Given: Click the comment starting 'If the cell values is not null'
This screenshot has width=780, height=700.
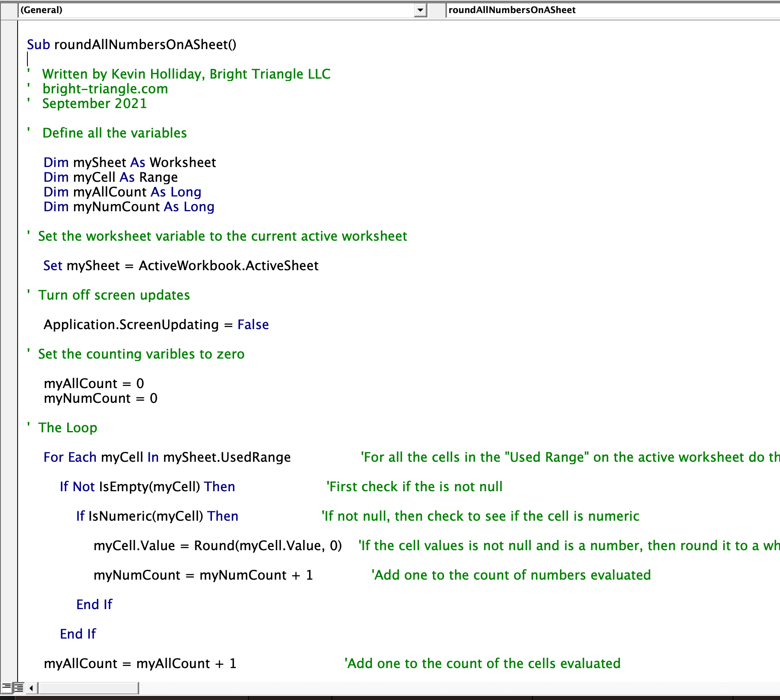Looking at the screenshot, I should [569, 546].
